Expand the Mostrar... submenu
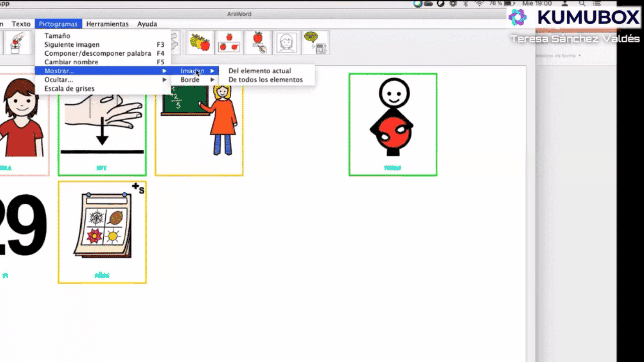Viewport: 644px width, 362px height. [x=103, y=71]
